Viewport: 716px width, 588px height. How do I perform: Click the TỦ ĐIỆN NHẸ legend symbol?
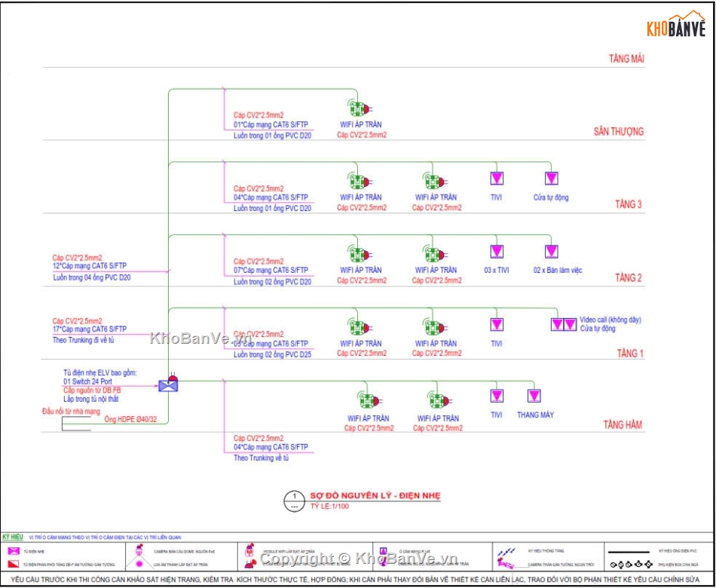click(12, 552)
